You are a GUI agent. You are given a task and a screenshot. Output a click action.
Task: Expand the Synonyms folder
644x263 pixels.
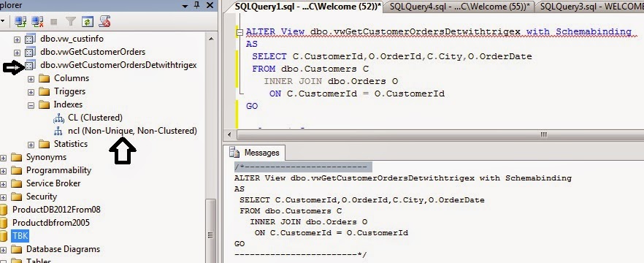tap(3, 158)
